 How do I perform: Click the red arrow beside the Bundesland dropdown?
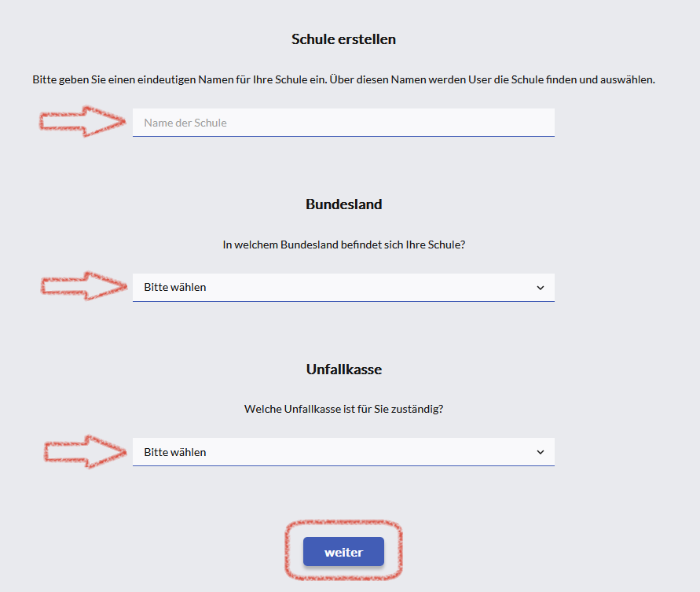click(x=83, y=286)
